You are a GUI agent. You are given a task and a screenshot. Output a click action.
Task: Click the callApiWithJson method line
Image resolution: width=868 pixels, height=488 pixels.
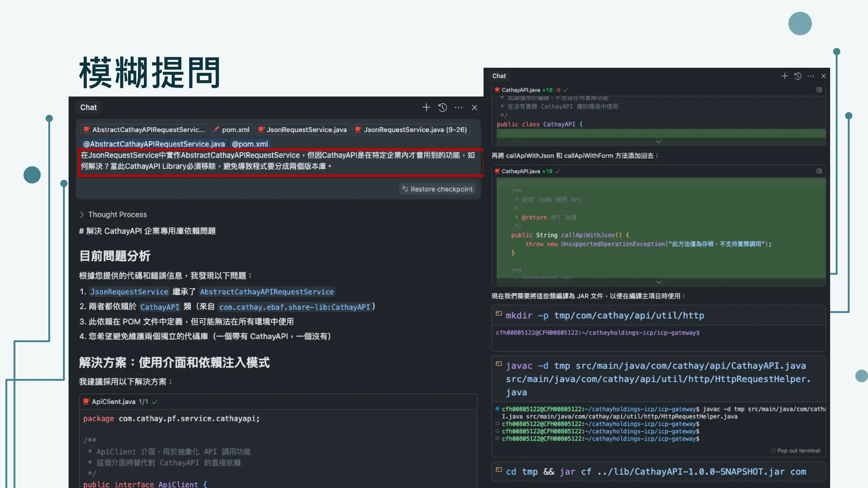click(x=570, y=235)
